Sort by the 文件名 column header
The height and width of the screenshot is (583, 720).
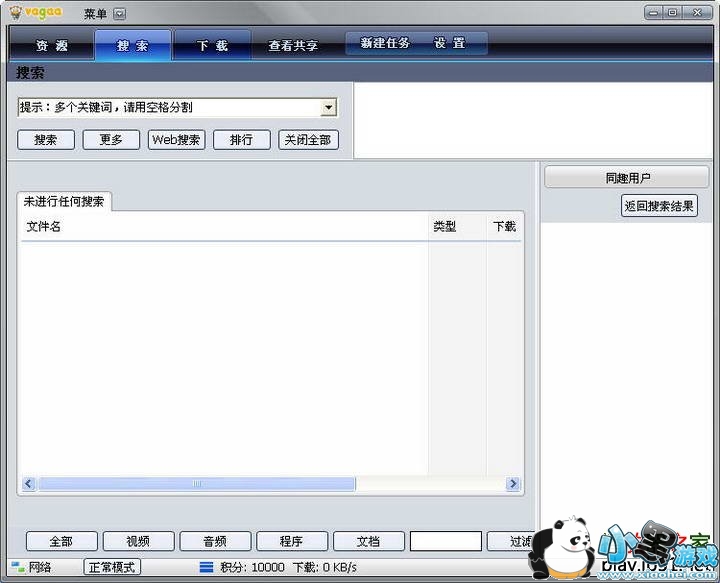tap(225, 226)
